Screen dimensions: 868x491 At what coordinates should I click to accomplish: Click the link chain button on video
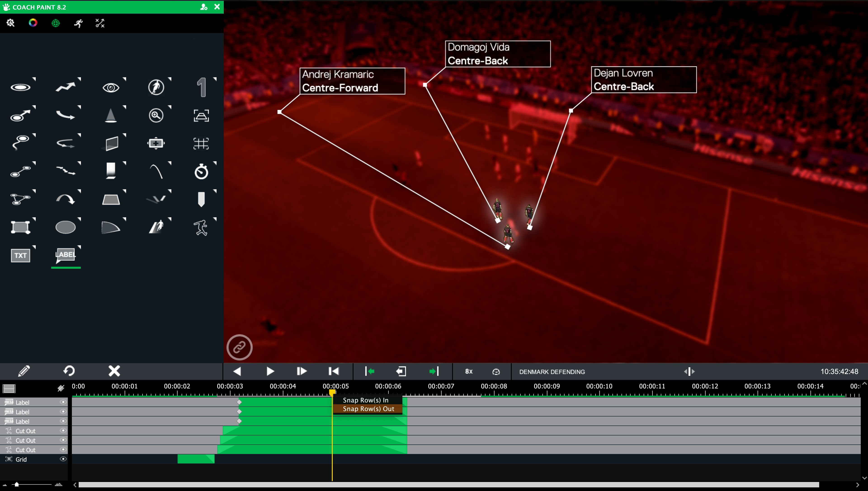240,347
